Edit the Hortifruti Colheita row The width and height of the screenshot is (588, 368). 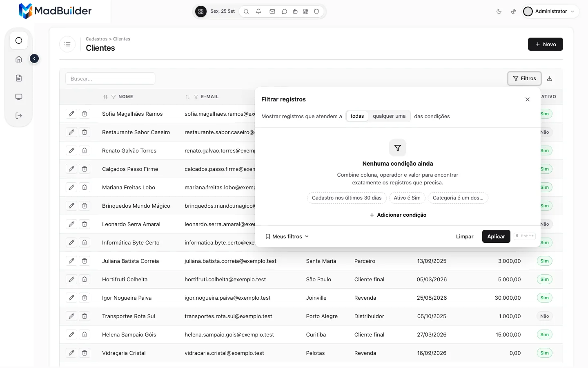71,279
